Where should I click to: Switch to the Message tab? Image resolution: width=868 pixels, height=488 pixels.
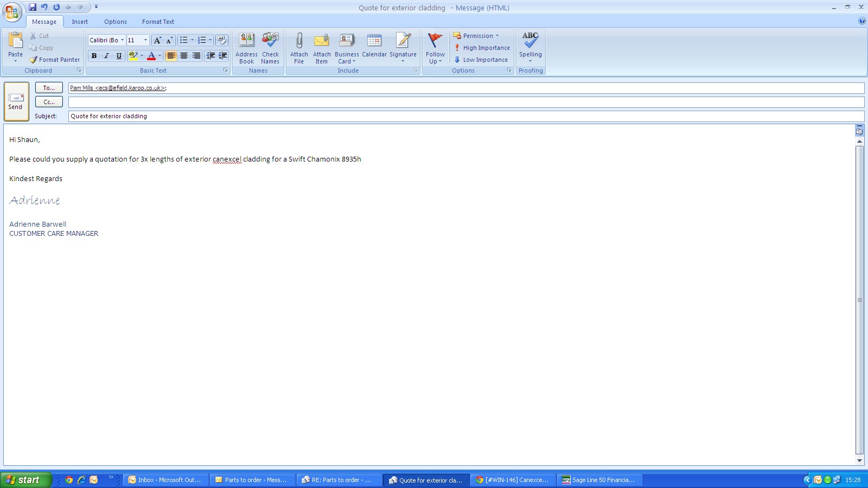click(44, 22)
